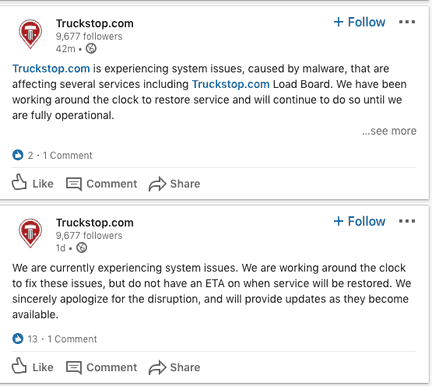This screenshot has width=432, height=386.
Task: Click Truckstop.com logo in first post
Action: (x=30, y=34)
